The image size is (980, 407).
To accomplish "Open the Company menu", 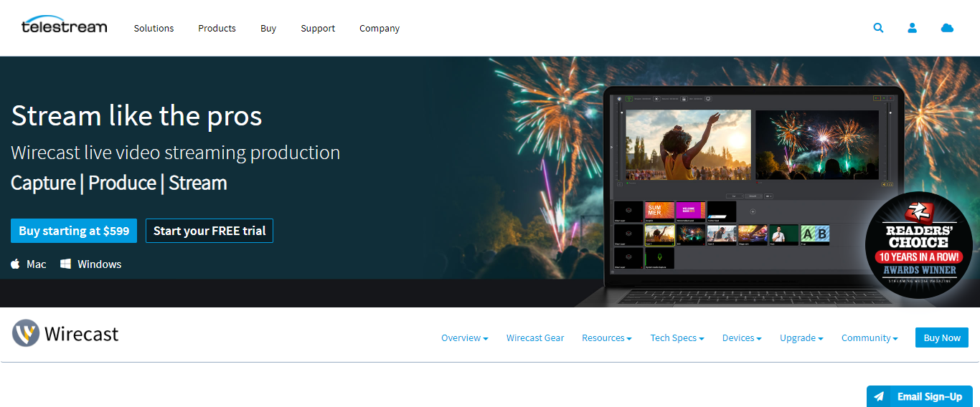I will [x=380, y=29].
